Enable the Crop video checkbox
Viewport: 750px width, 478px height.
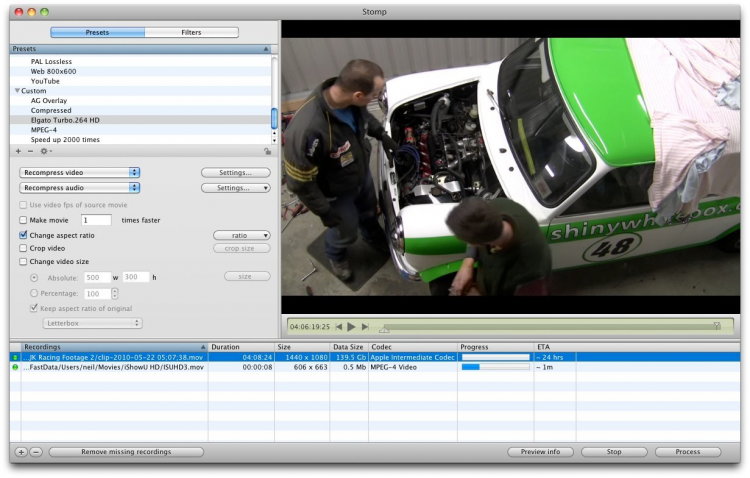coord(23,248)
